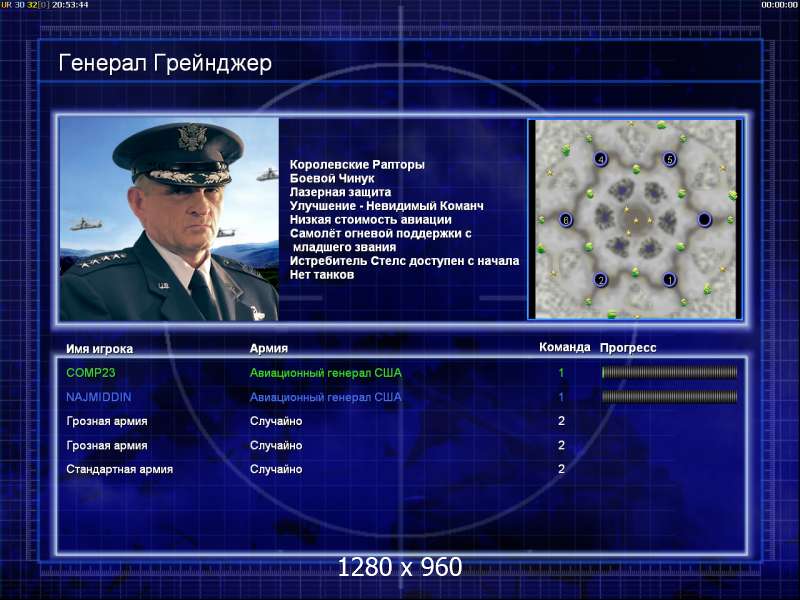Click "Нет танков" feature line

pos(321,274)
